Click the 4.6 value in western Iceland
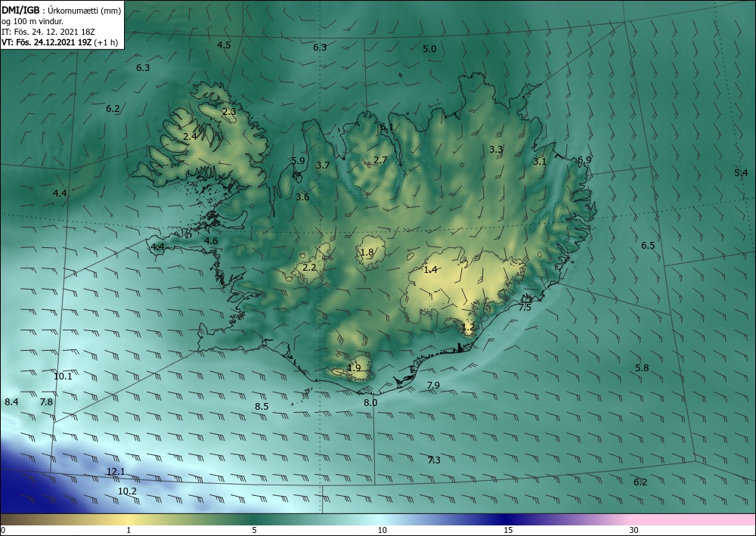 (211, 241)
